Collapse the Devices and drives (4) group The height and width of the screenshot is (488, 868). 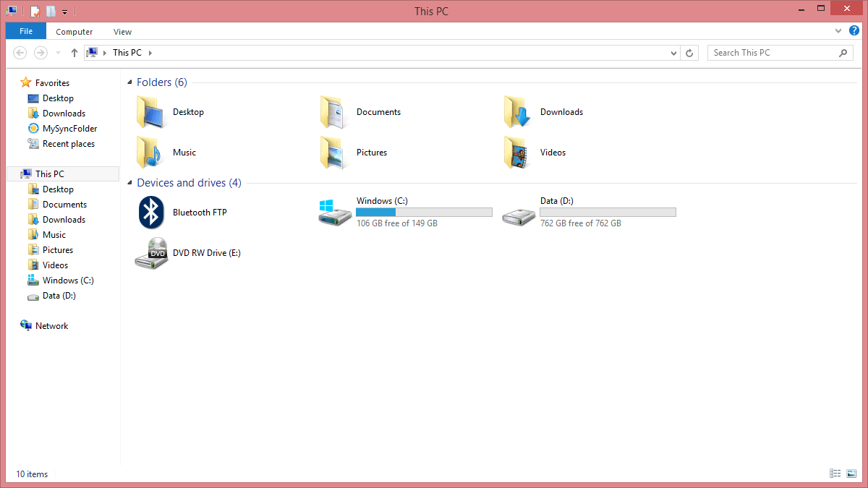[x=130, y=183]
